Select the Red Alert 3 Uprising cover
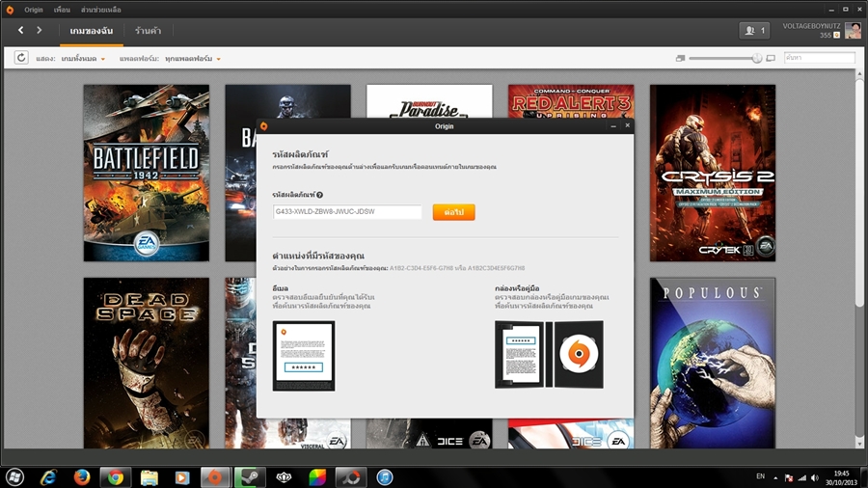Image resolution: width=868 pixels, height=488 pixels. pos(571,100)
